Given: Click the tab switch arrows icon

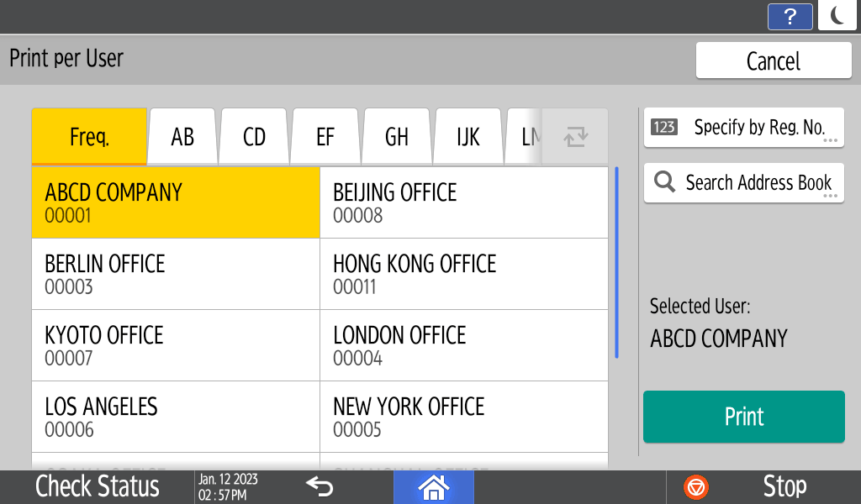Looking at the screenshot, I should (575, 137).
